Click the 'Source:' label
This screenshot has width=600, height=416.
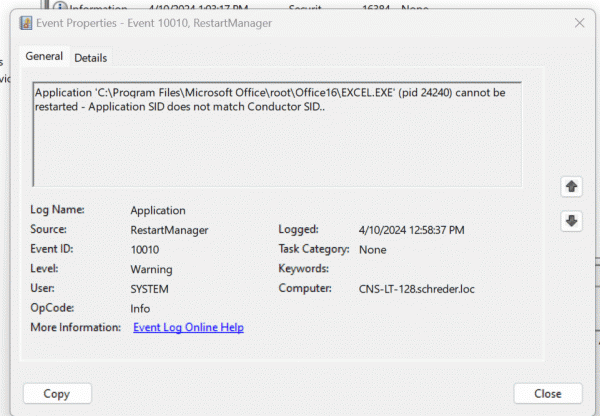48,229
